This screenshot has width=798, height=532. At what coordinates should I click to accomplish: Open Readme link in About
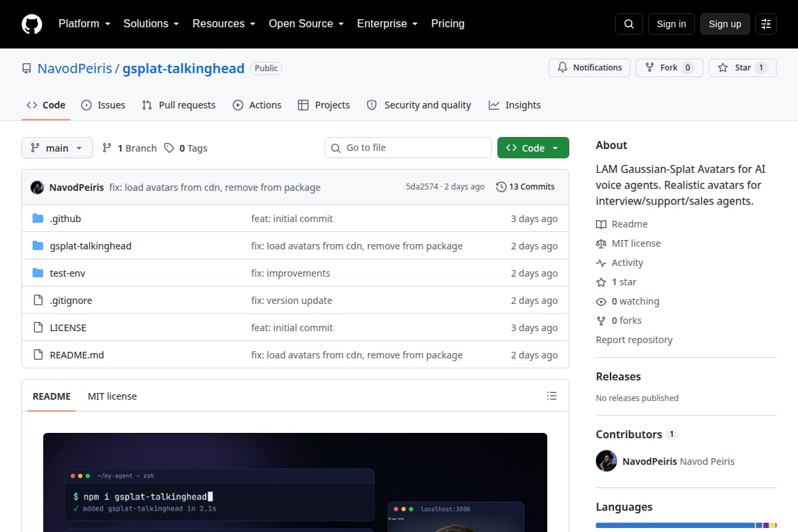point(622,224)
